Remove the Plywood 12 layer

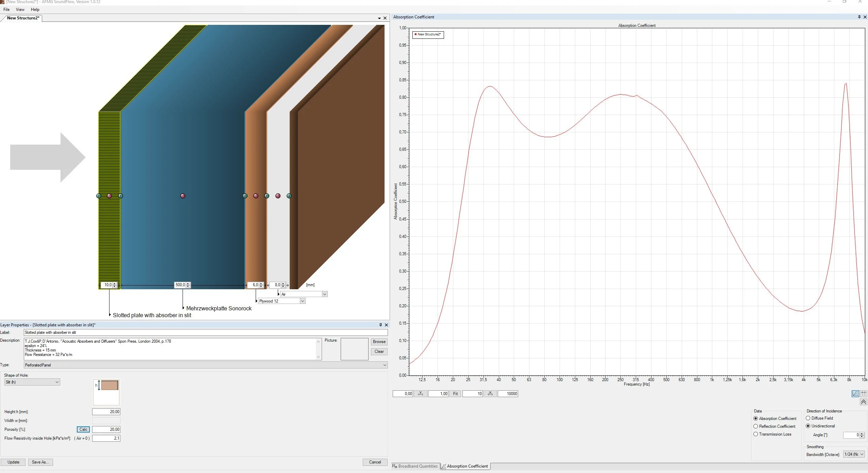tap(256, 196)
